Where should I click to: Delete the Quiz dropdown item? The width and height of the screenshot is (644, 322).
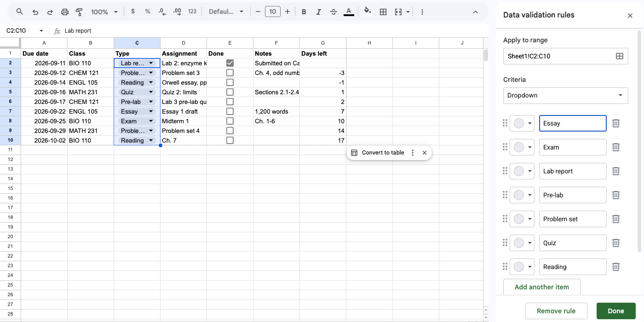(x=616, y=243)
